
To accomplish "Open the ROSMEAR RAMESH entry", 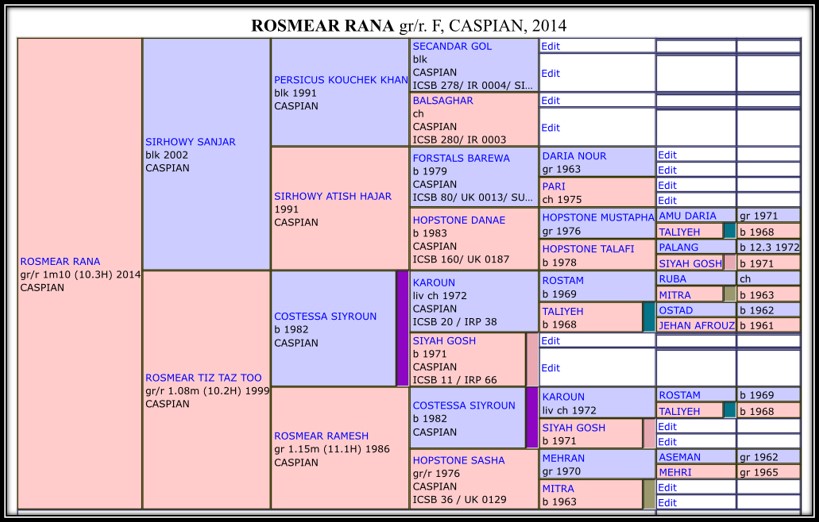I will 321,436.
